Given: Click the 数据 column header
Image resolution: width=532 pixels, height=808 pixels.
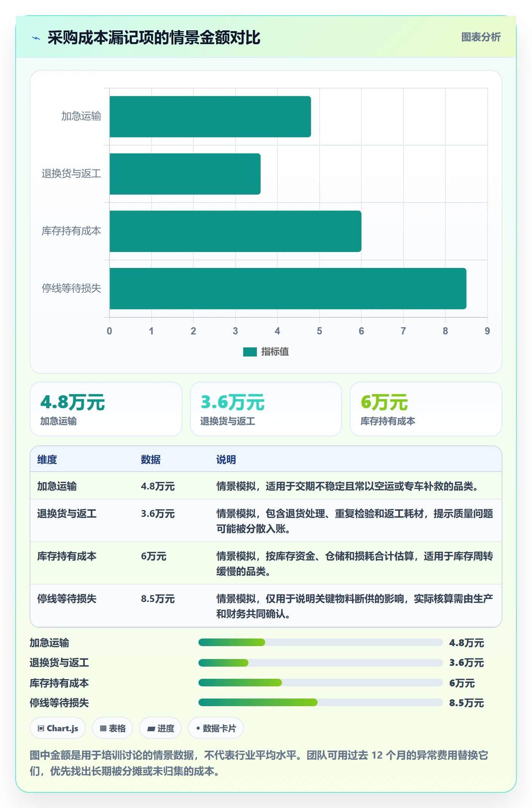Looking at the screenshot, I should tap(151, 459).
